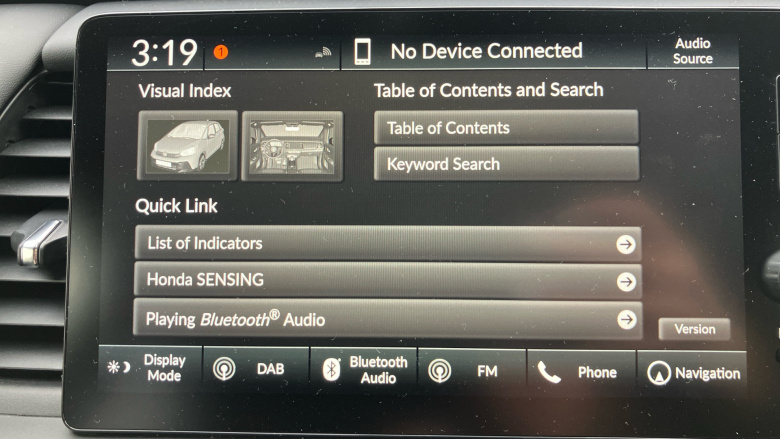This screenshot has width=780, height=439.
Task: Open the car interior visual index
Action: click(x=292, y=146)
